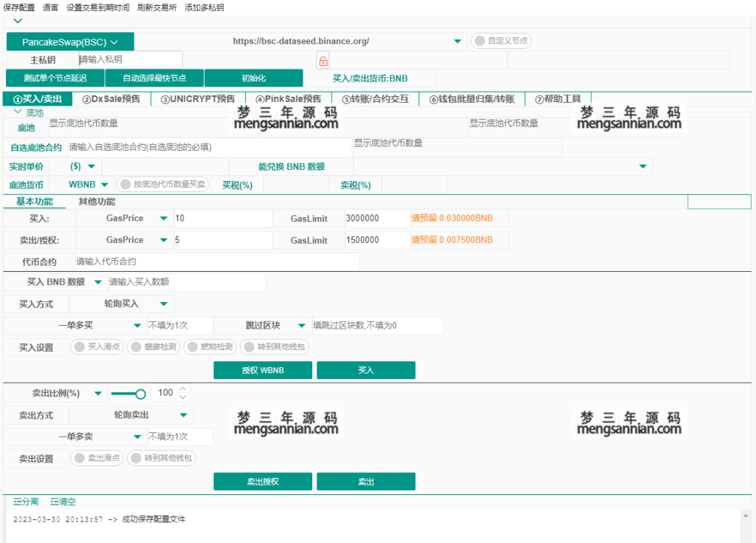Click the skip blocks count input field
Screen dimensions: 756x543
coord(377,325)
